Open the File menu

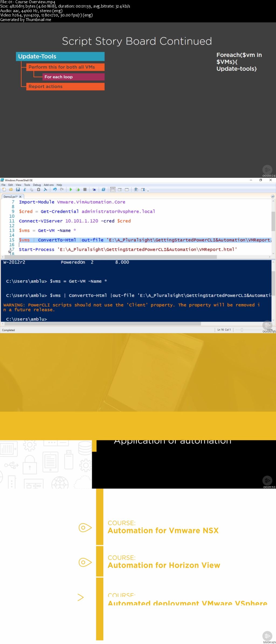[4, 185]
